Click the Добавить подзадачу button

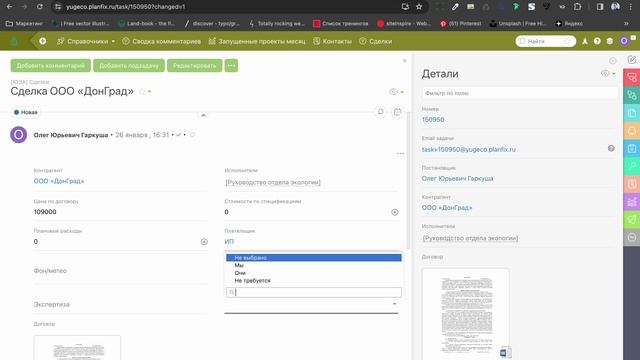coord(129,65)
